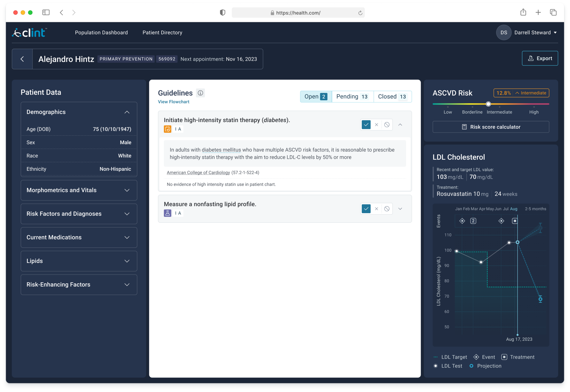This screenshot has height=392, width=570.
Task: Click the prohibit icon on lipid profile guideline
Action: pyautogui.click(x=387, y=209)
